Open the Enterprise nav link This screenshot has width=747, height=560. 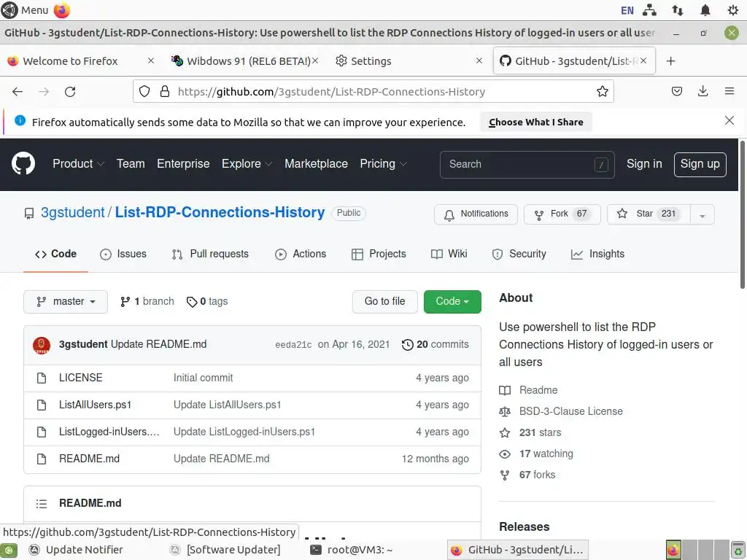(x=183, y=164)
